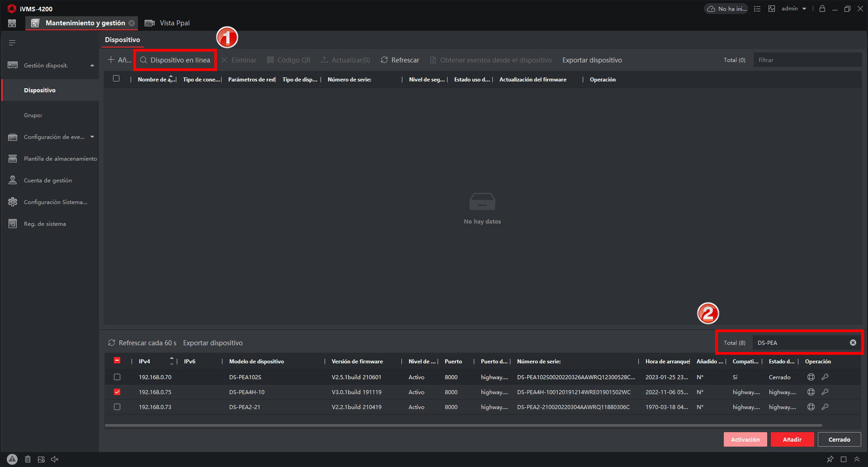Open web config globe for 192.168.0.70
The image size is (868, 467).
(811, 377)
